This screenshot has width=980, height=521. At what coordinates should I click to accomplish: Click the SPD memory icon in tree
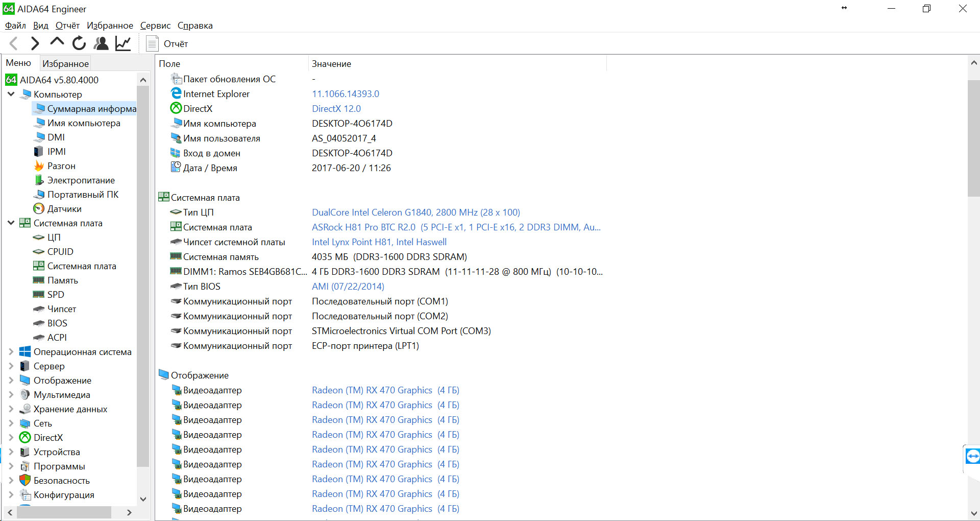tap(39, 294)
